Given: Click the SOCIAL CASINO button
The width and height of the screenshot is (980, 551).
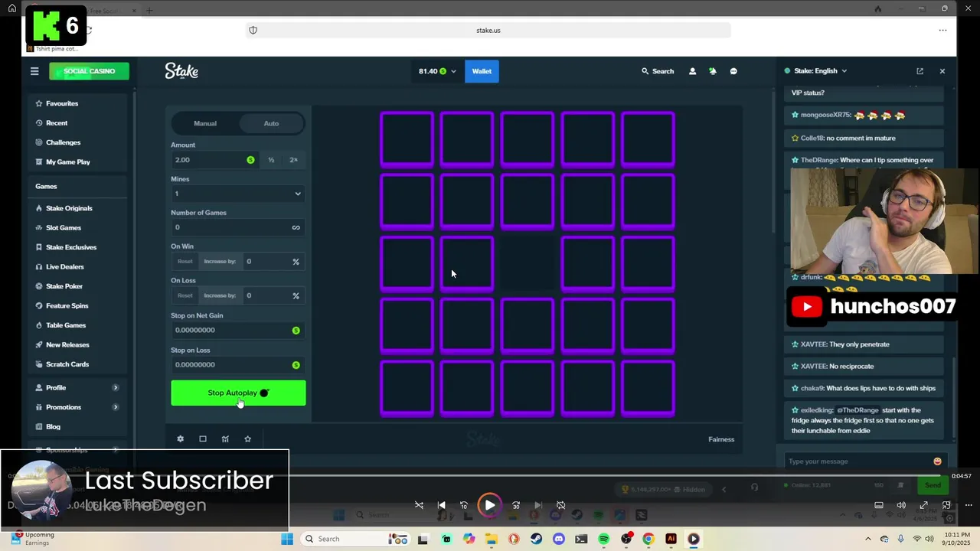Looking at the screenshot, I should (x=89, y=71).
